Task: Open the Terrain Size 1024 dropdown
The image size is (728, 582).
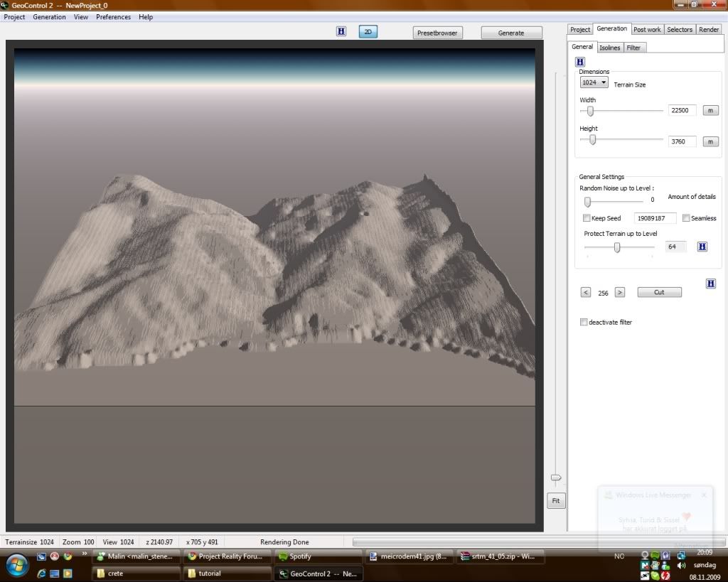Action: [x=594, y=82]
